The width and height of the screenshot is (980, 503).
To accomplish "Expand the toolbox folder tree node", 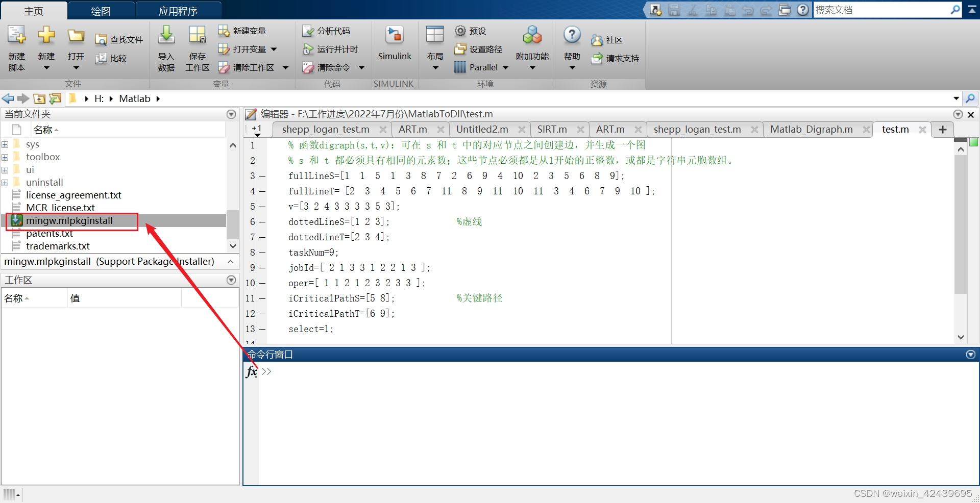I will point(5,157).
